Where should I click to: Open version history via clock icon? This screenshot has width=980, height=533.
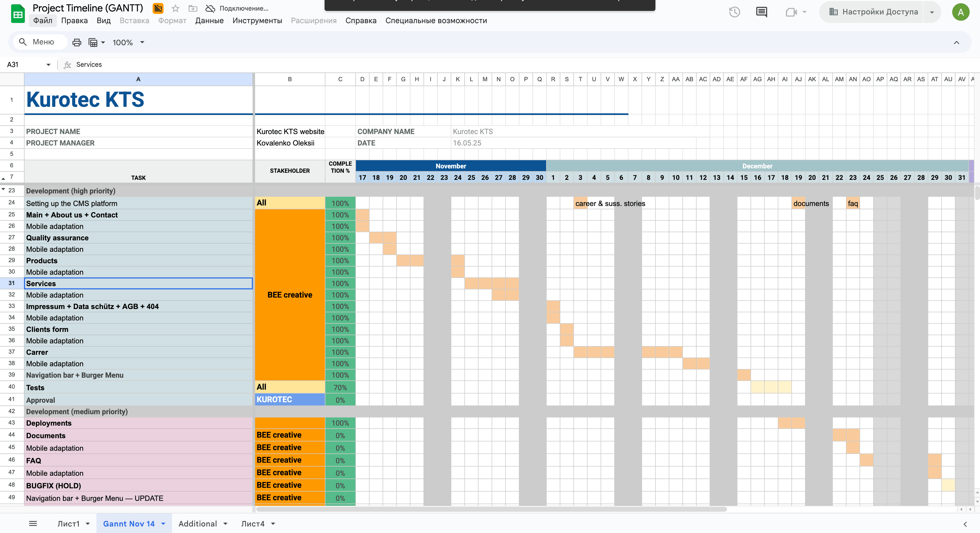click(x=734, y=12)
